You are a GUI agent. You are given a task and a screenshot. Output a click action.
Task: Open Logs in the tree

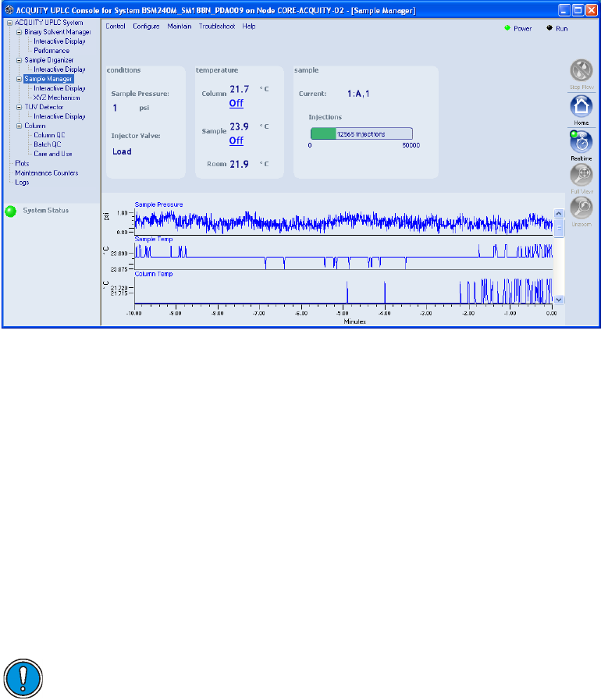[x=22, y=183]
